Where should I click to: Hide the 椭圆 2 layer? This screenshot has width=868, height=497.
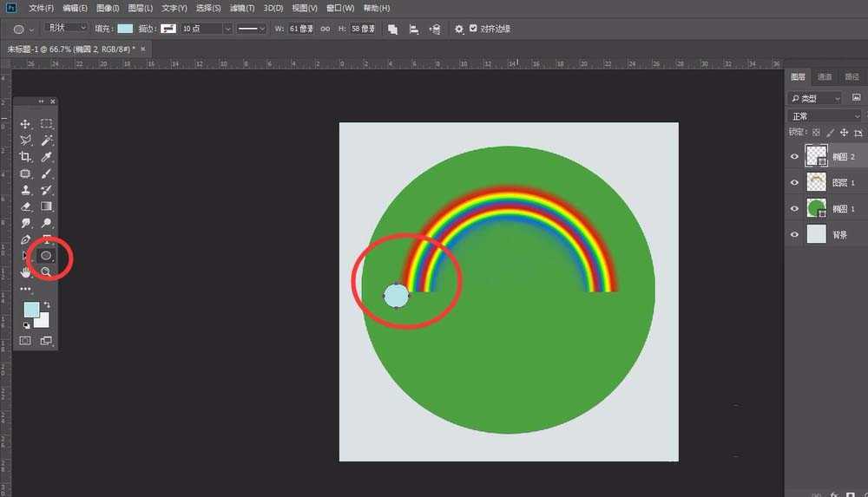point(793,157)
